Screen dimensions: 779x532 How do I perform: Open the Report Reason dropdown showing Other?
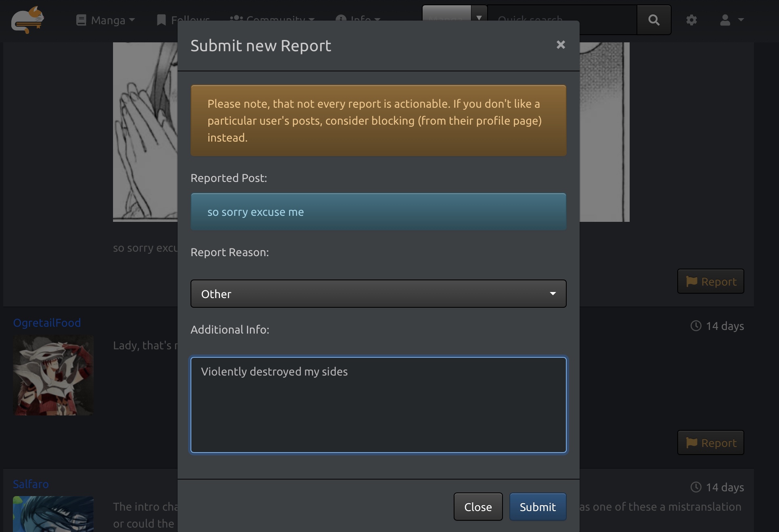click(x=378, y=294)
